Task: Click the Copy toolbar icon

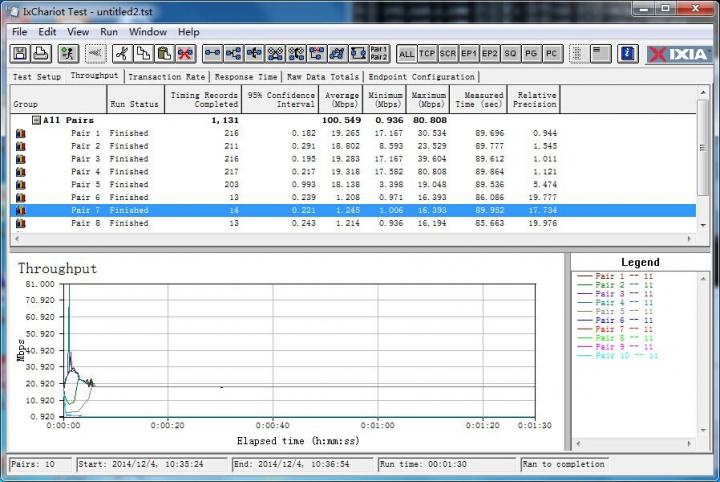Action: coord(143,54)
